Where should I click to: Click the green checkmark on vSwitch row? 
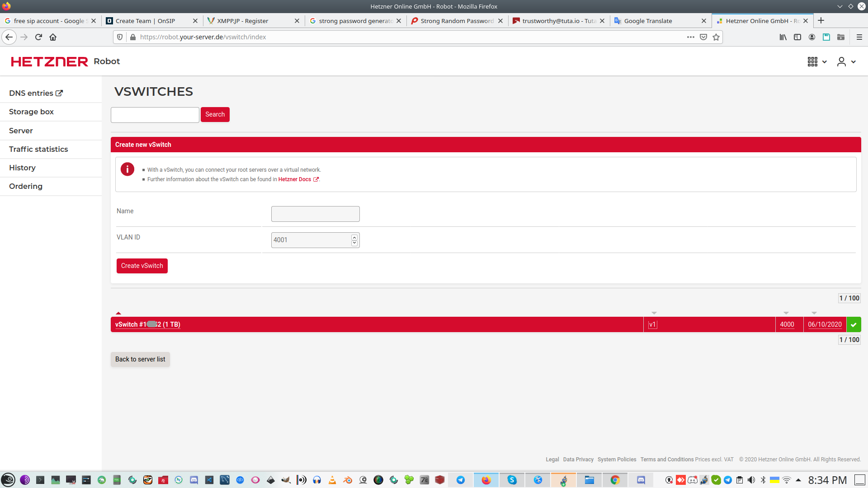(x=854, y=324)
